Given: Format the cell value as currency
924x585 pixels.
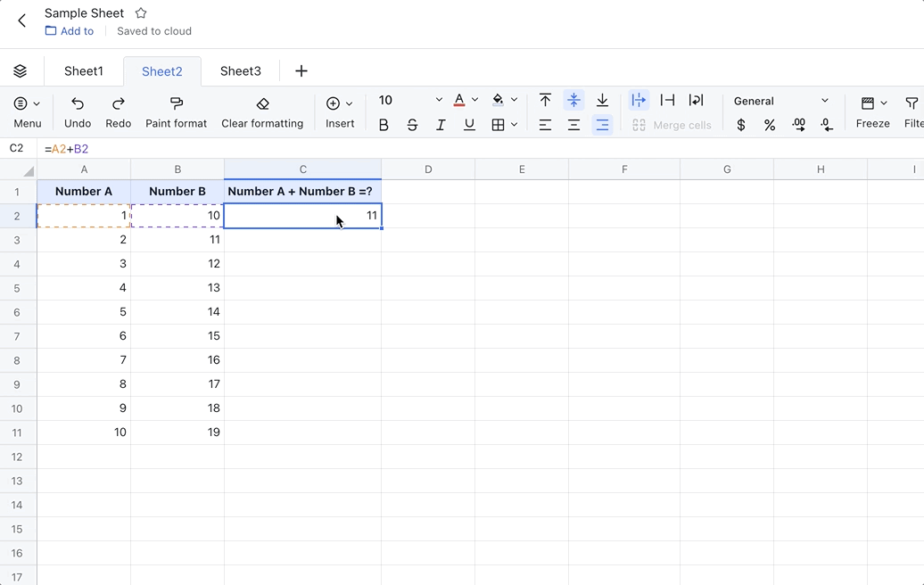Looking at the screenshot, I should coord(740,125).
